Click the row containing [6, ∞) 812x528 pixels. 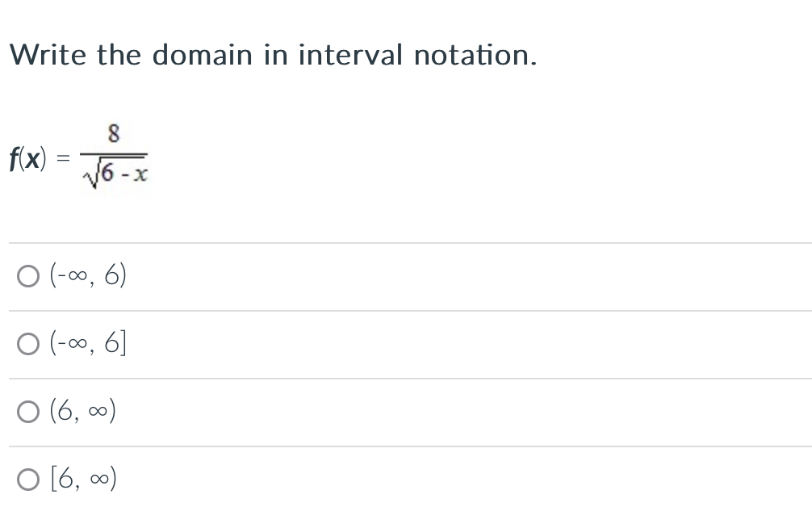(x=323, y=478)
